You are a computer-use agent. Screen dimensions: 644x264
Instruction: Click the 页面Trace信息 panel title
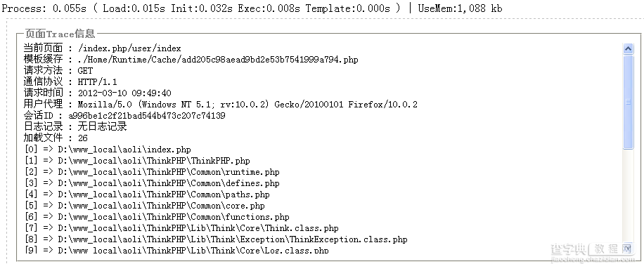[x=59, y=34]
